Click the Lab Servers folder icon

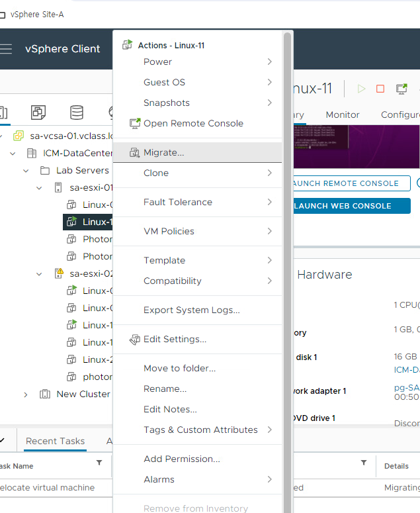tap(45, 171)
